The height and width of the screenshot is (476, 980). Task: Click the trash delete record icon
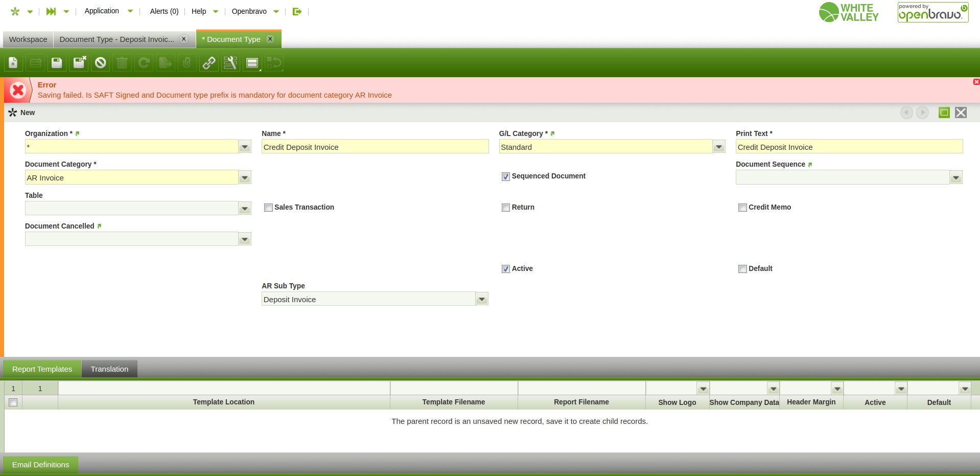pos(122,63)
